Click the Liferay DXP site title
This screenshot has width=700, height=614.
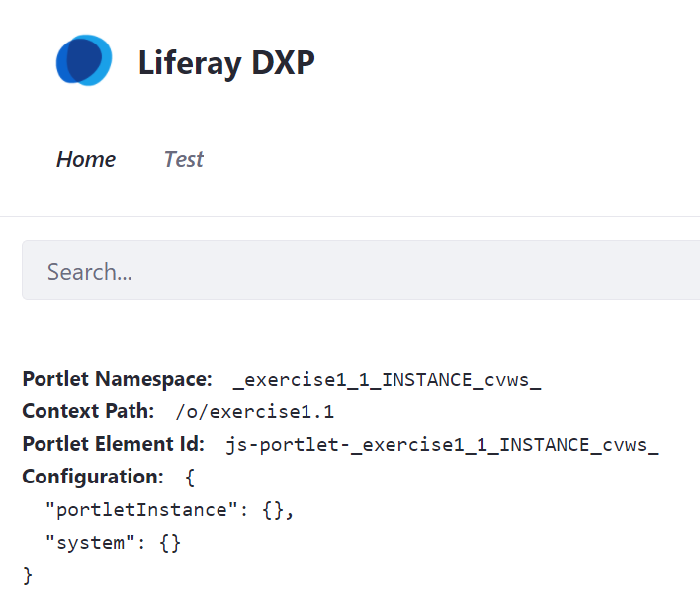click(226, 63)
